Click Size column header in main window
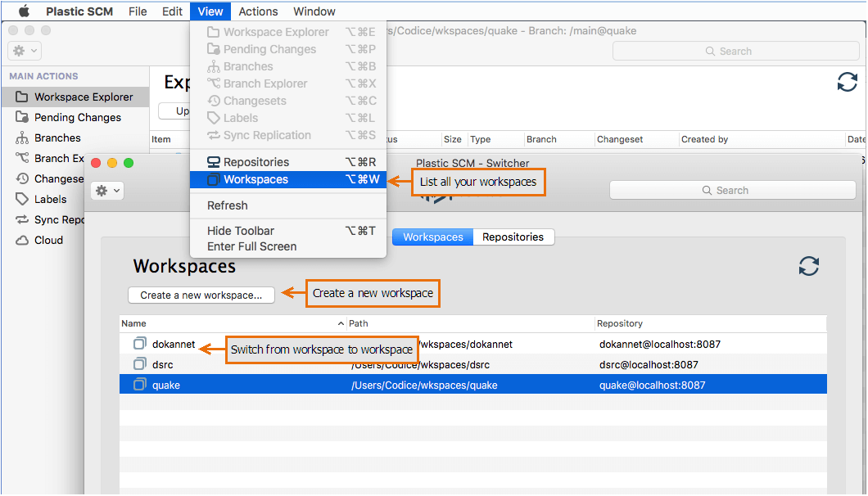This screenshot has height=496, width=868. [452, 139]
